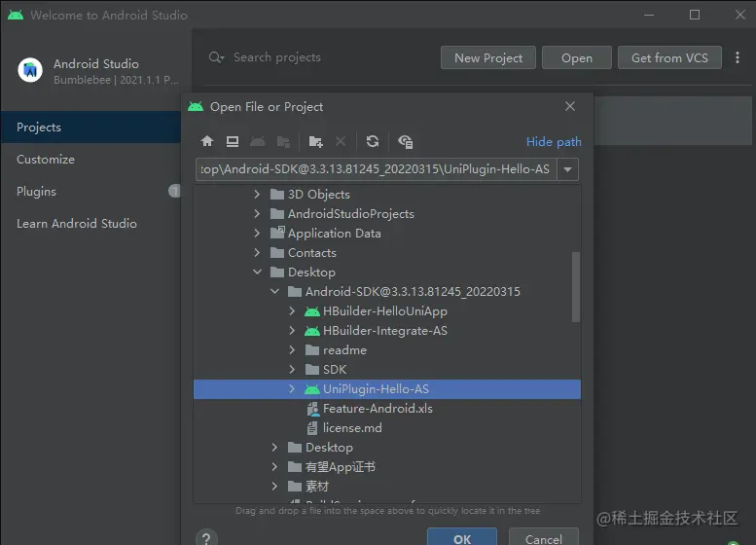
Task: Click the search magnifier icon
Action: 216,57
